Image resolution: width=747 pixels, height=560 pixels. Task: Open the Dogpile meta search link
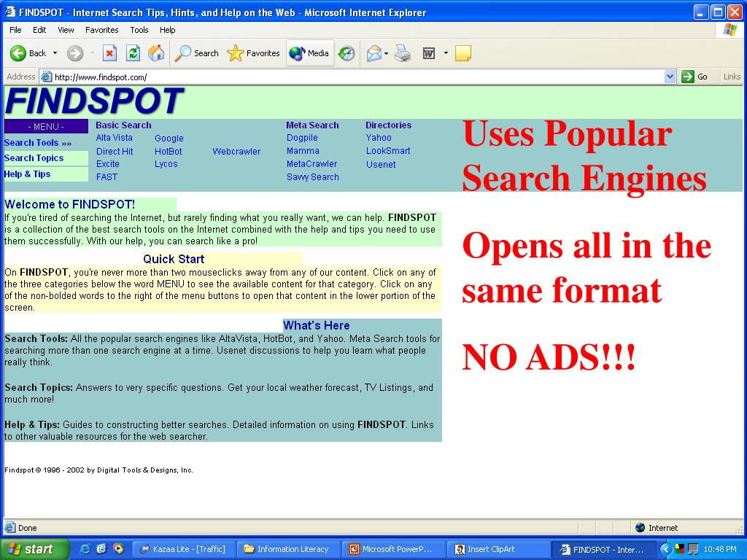pos(302,138)
